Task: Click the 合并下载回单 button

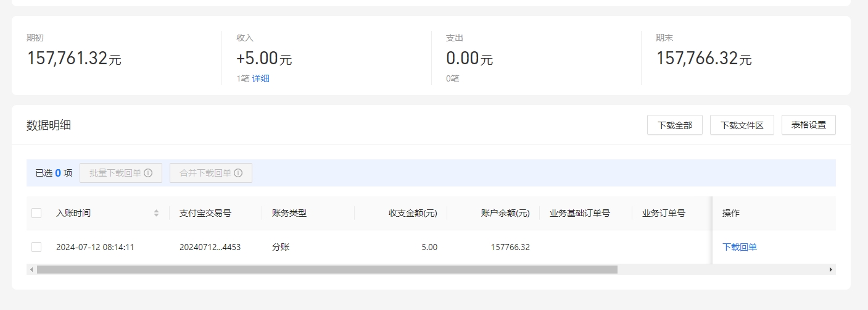Action: click(x=211, y=173)
